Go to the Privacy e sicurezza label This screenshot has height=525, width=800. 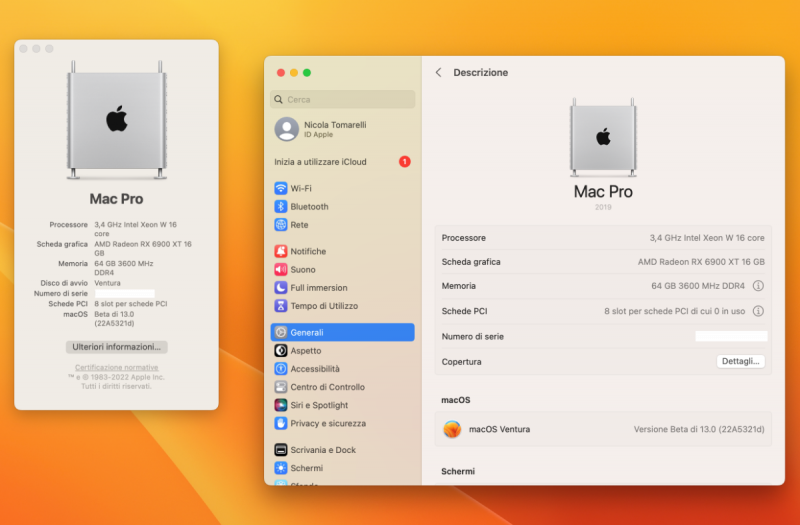point(328,423)
